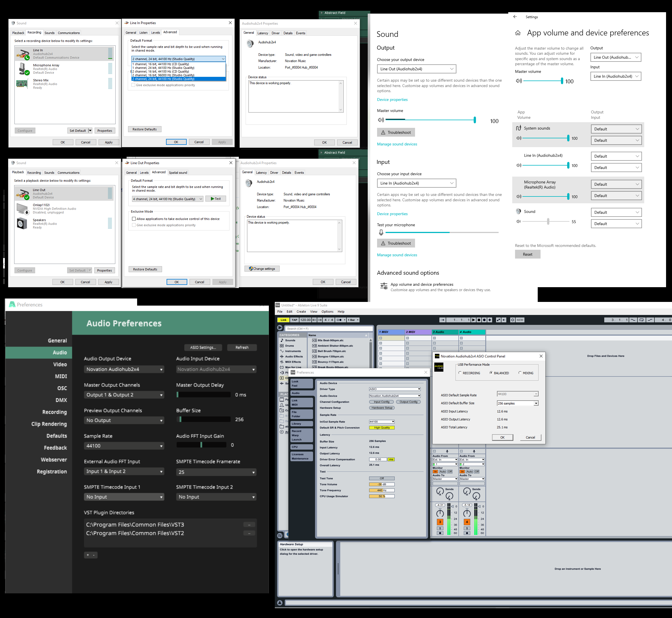
Task: Click the Ableton transport Stop button
Action: pos(479,320)
